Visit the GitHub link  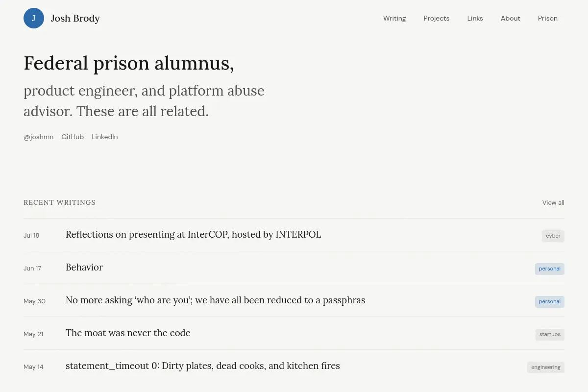(x=73, y=137)
